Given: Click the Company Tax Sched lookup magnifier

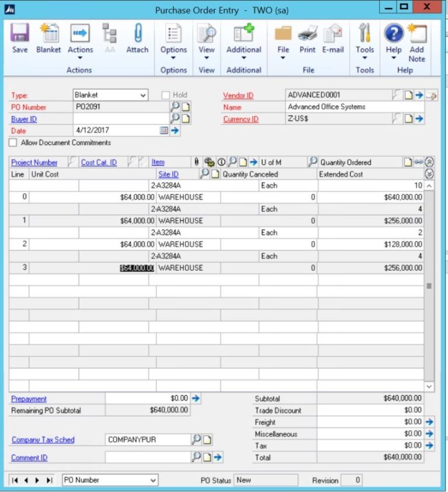Looking at the screenshot, I should click(197, 439).
